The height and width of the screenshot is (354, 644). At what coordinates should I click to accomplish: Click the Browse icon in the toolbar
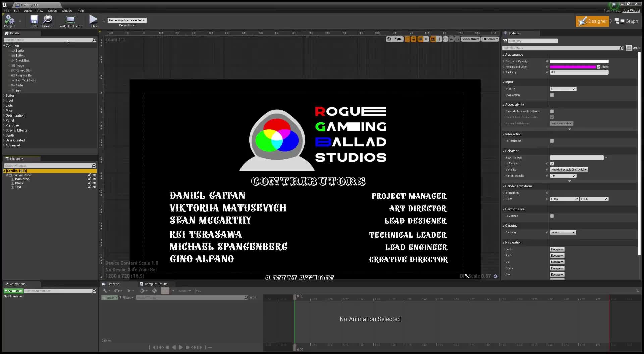coord(47,21)
